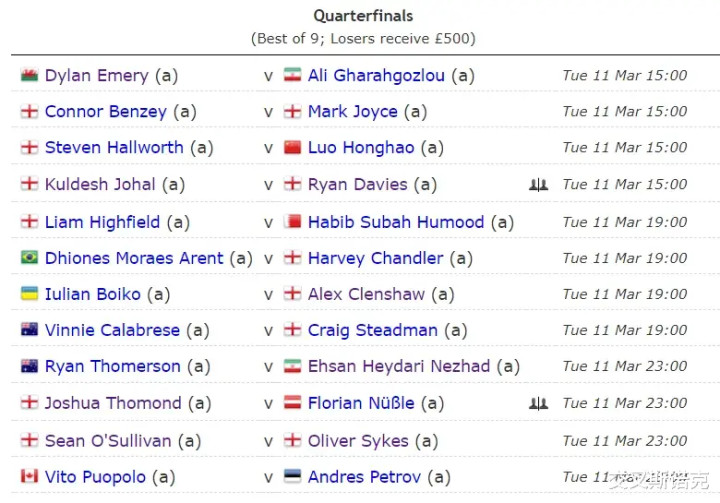720x503 pixels.
Task: Click the Canada flag beside Vito Puopolo
Action: click(x=29, y=476)
